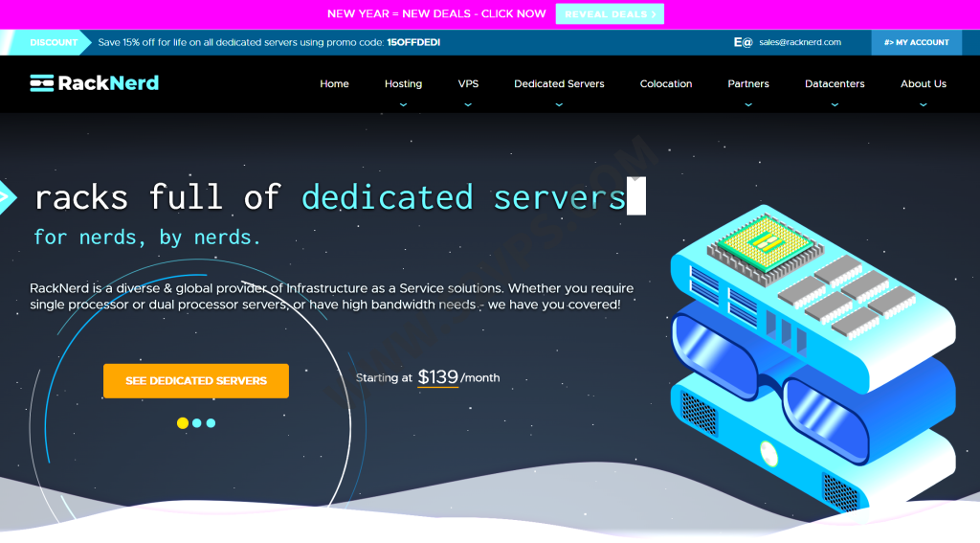This screenshot has width=980, height=543.
Task: Click the NEW YEAR = NEW DEALS banner text
Action: (x=436, y=13)
